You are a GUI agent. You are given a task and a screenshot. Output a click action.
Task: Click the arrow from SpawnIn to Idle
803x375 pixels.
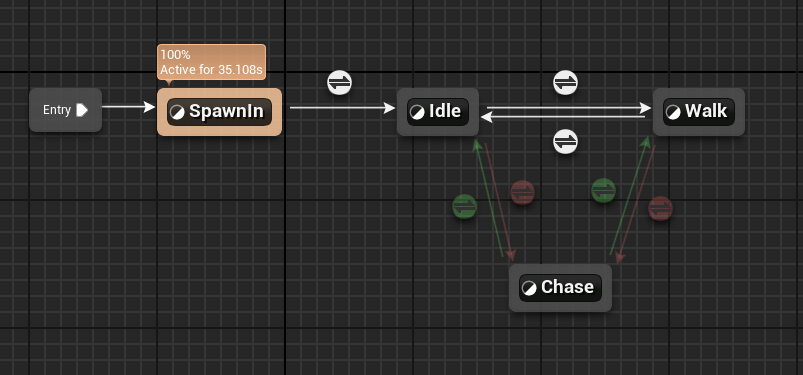coord(343,108)
